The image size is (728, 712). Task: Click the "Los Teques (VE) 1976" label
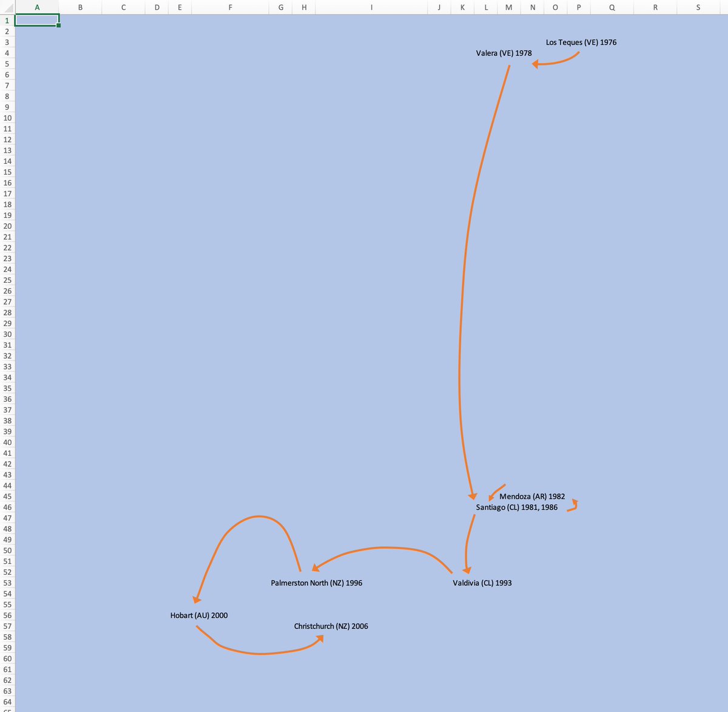(581, 42)
